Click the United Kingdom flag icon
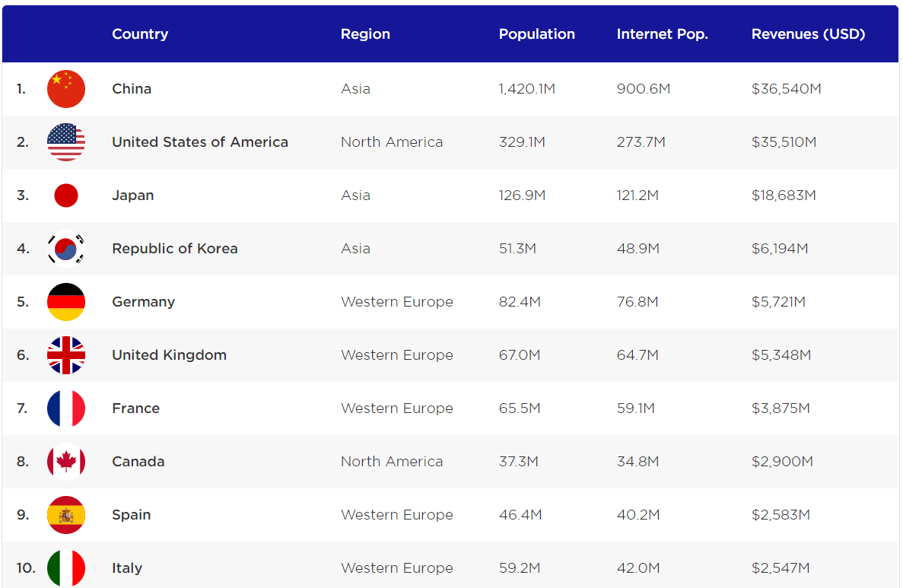The image size is (903, 588). [66, 355]
